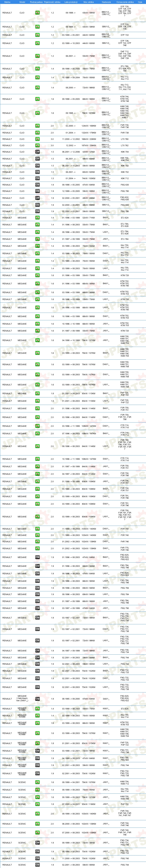
Task: Click diesel icon in Megane Kombi 75kW / 102KM row
Action: point(37,773)
